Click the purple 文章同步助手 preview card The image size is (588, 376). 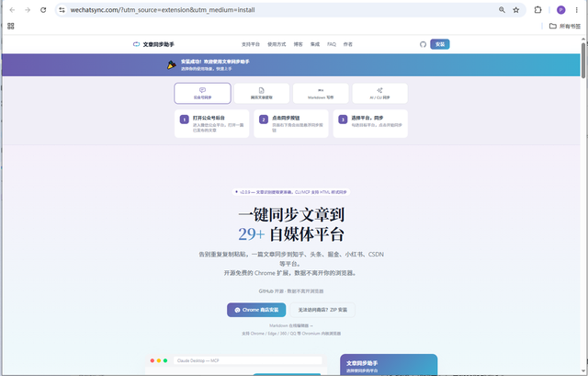click(x=389, y=364)
